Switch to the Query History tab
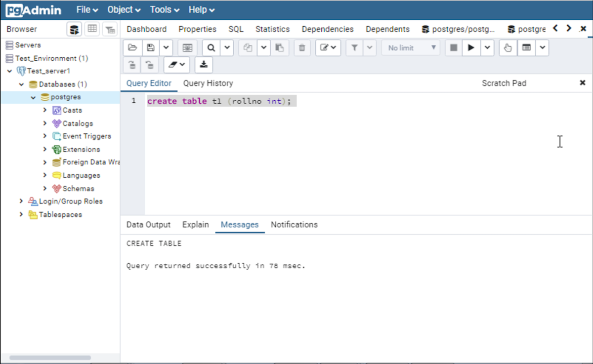Viewport: 593px width, 364px height. click(208, 83)
